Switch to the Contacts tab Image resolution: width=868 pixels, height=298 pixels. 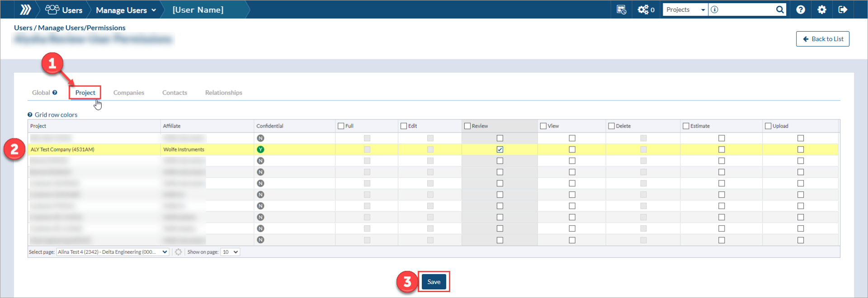point(175,93)
